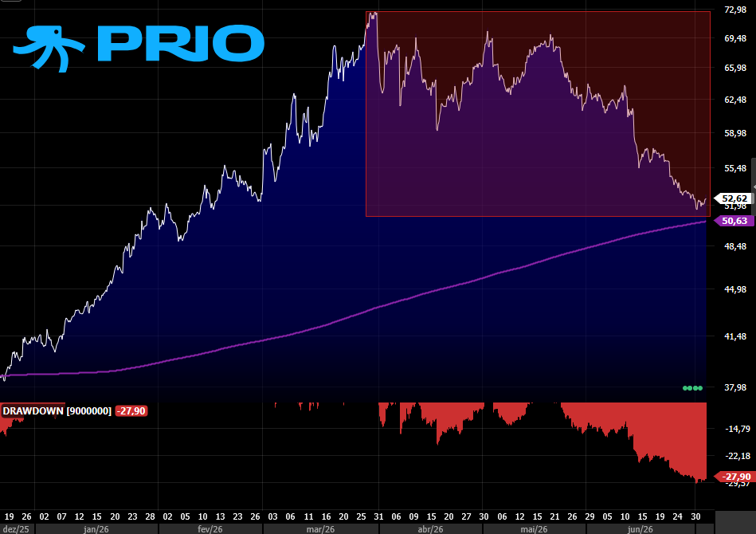Click the date label 28 on time axis
756x534 pixels.
point(150,516)
